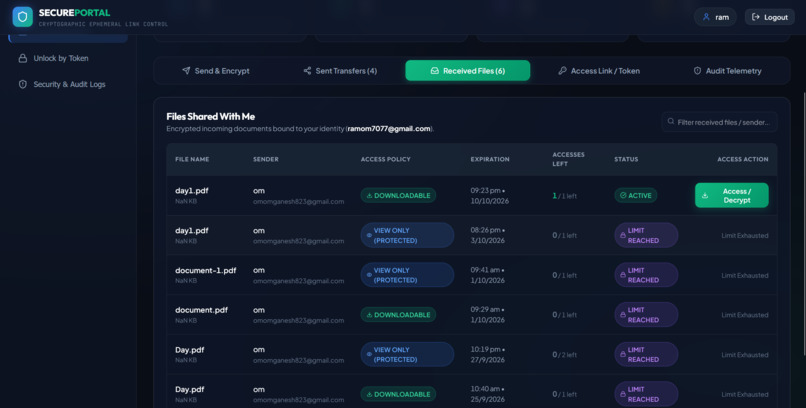Viewport: 806px width, 408px height.
Task: Click the lock icon in document-1.pdf status badge
Action: pos(622,275)
